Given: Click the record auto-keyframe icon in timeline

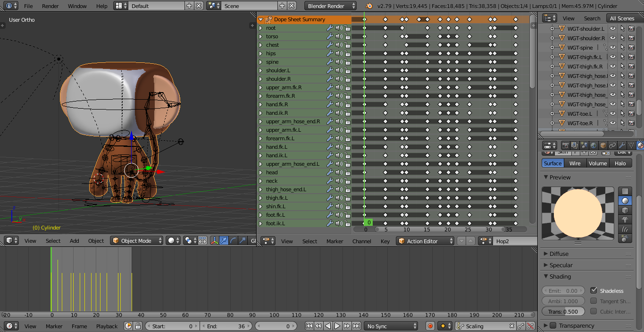Looking at the screenshot, I should tap(429, 326).
